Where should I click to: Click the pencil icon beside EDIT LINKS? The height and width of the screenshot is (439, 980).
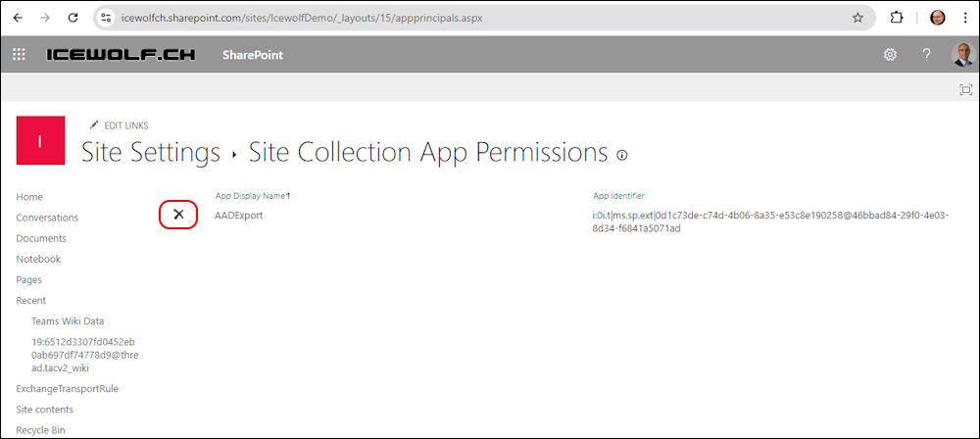pyautogui.click(x=94, y=125)
